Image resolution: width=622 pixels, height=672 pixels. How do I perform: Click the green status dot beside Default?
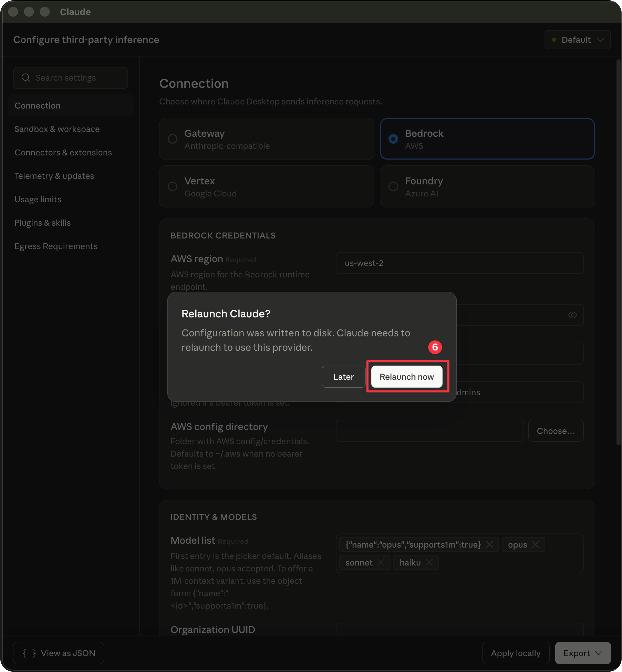pyautogui.click(x=554, y=40)
